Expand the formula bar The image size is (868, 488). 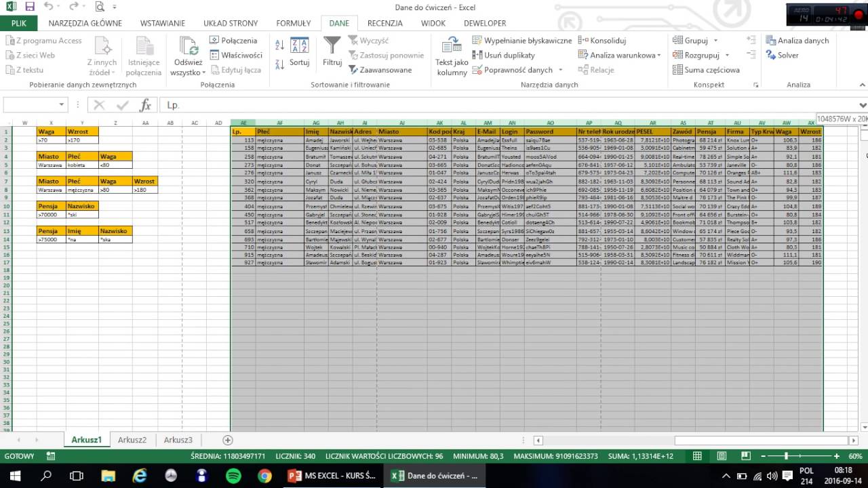pos(863,105)
